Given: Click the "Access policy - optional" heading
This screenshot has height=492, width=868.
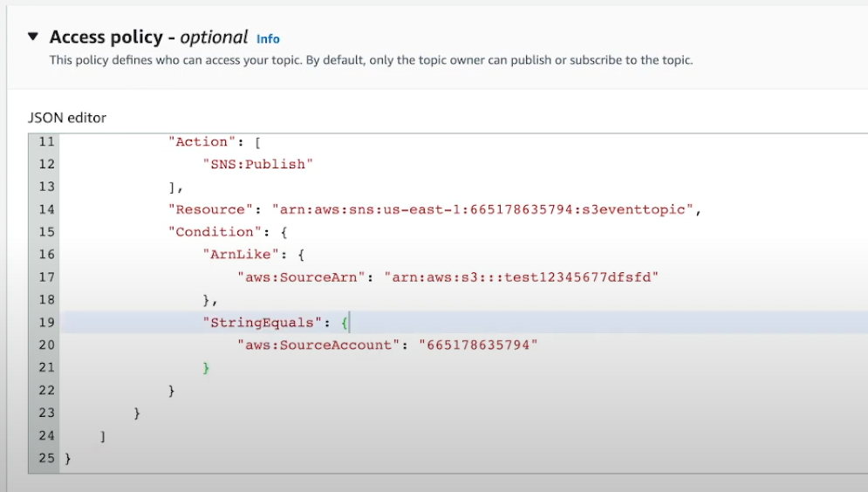Looking at the screenshot, I should 149,38.
